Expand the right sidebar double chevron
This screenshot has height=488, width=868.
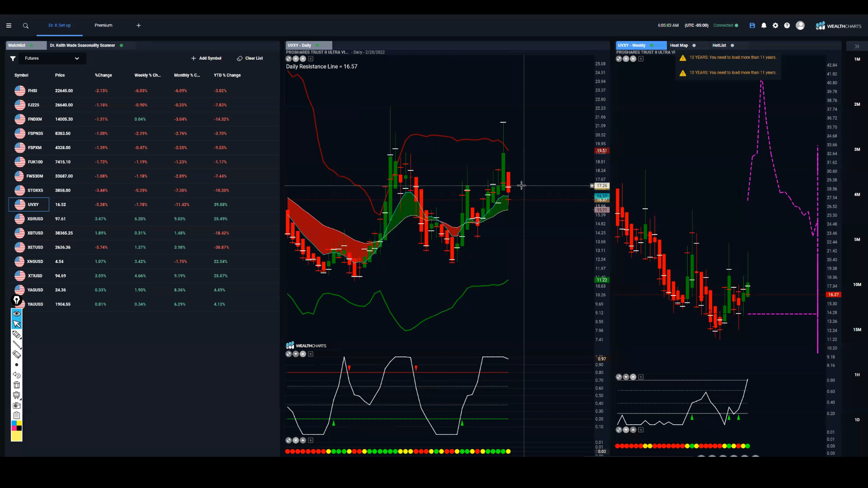pyautogui.click(x=857, y=47)
